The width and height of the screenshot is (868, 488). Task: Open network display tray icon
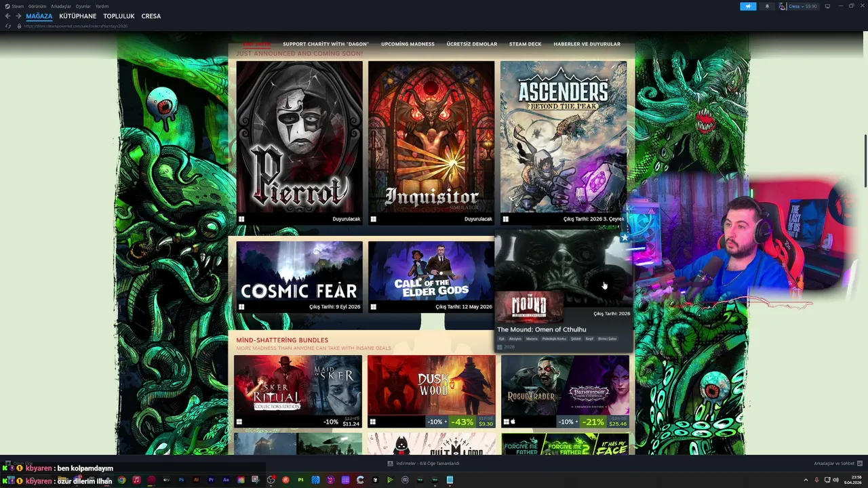click(x=827, y=480)
